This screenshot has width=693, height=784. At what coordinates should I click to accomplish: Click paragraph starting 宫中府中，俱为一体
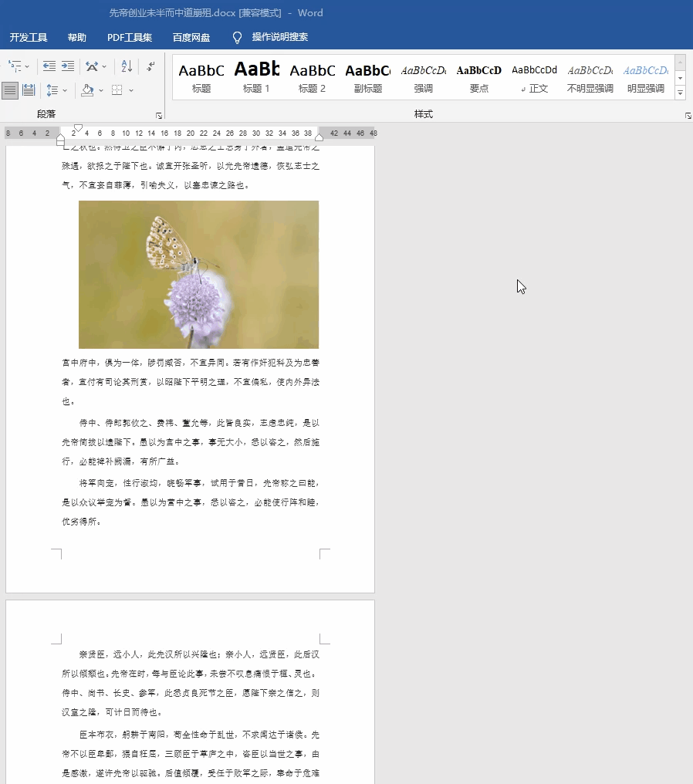point(191,381)
